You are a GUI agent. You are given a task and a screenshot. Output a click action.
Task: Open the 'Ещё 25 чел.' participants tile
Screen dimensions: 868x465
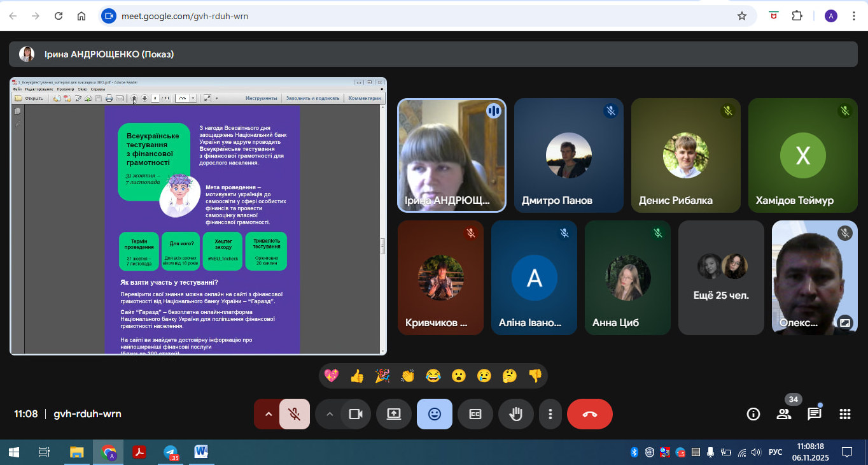(720, 278)
